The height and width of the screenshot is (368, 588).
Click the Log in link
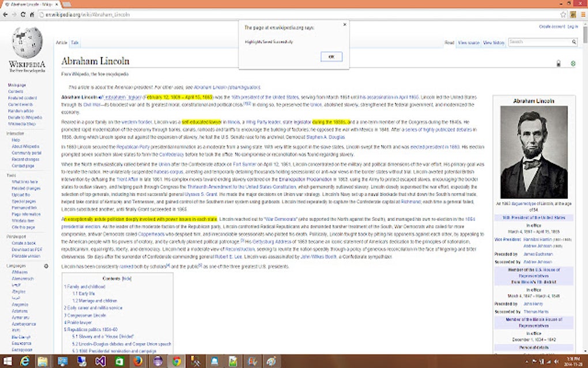[x=572, y=27]
